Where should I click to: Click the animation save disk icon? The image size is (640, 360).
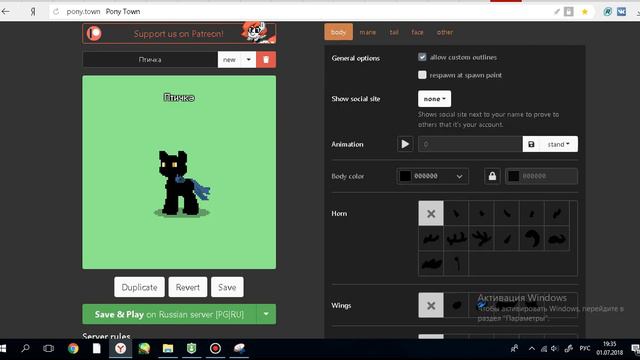pyautogui.click(x=531, y=144)
